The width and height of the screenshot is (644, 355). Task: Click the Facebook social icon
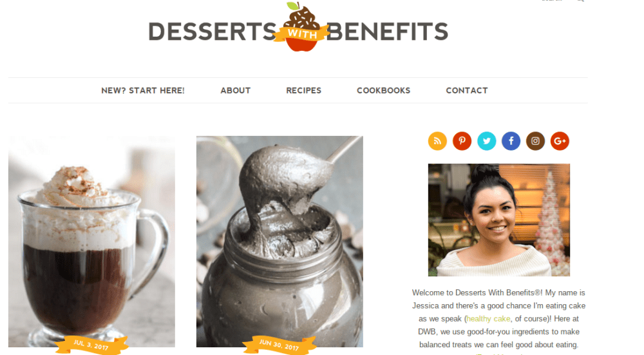511,141
